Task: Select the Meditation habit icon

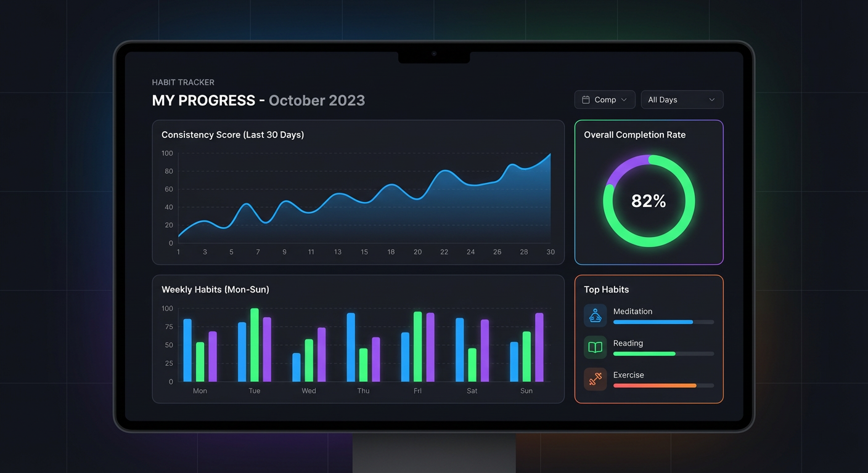Action: (x=595, y=316)
